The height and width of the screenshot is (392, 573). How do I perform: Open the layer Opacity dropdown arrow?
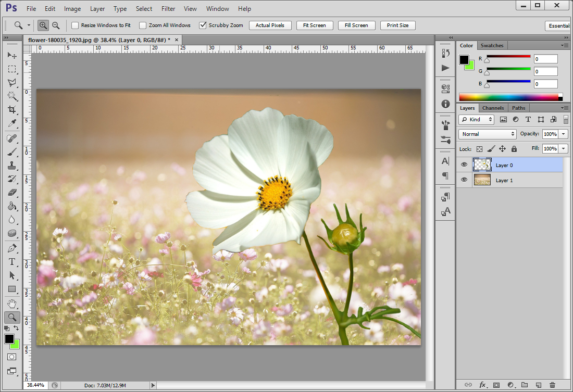tap(564, 134)
